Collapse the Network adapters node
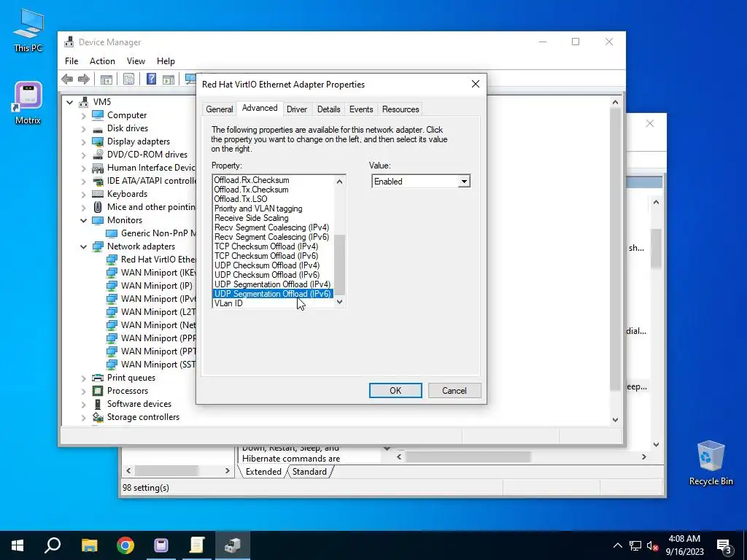 tap(84, 246)
